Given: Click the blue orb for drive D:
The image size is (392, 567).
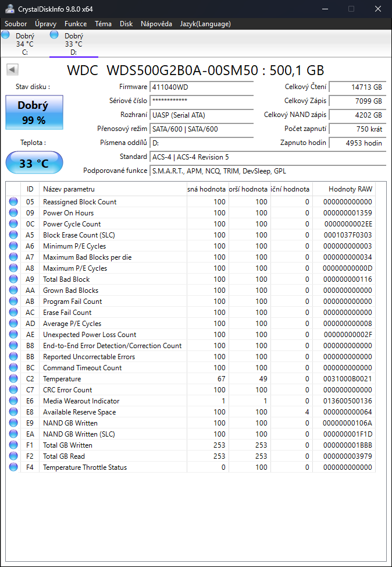Looking at the screenshot, I should (x=54, y=35).
